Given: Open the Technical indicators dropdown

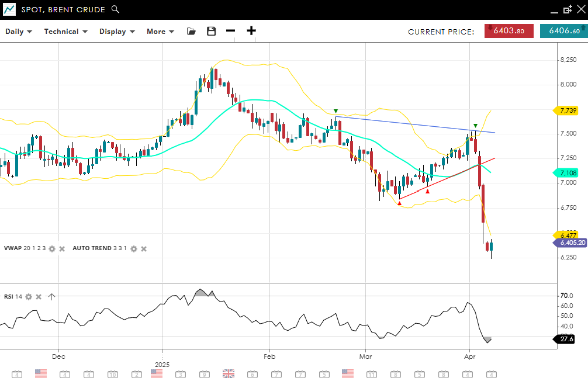Looking at the screenshot, I should coord(65,32).
